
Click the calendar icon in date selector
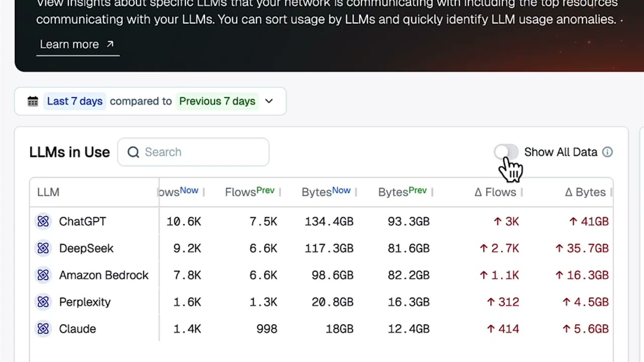[x=33, y=101]
